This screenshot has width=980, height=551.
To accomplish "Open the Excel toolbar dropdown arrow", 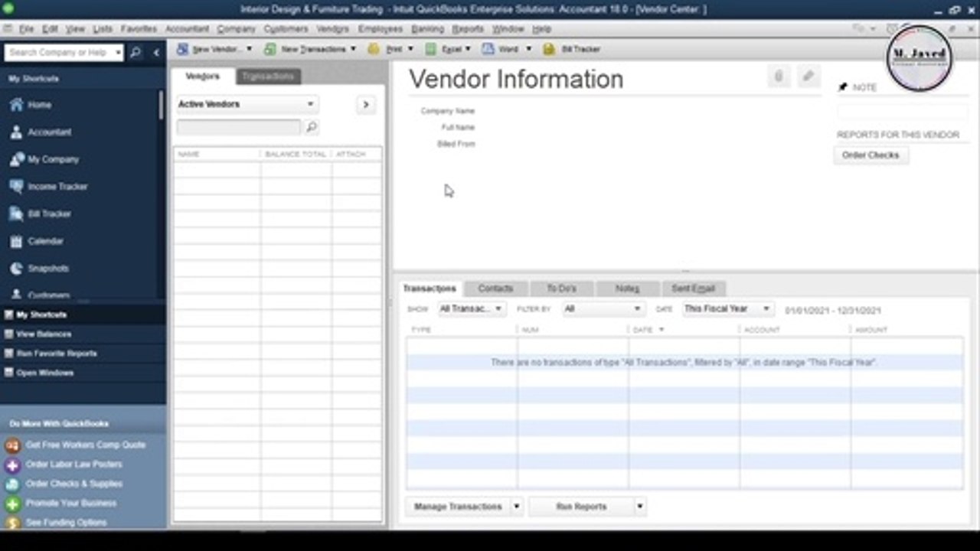I will pos(468,49).
